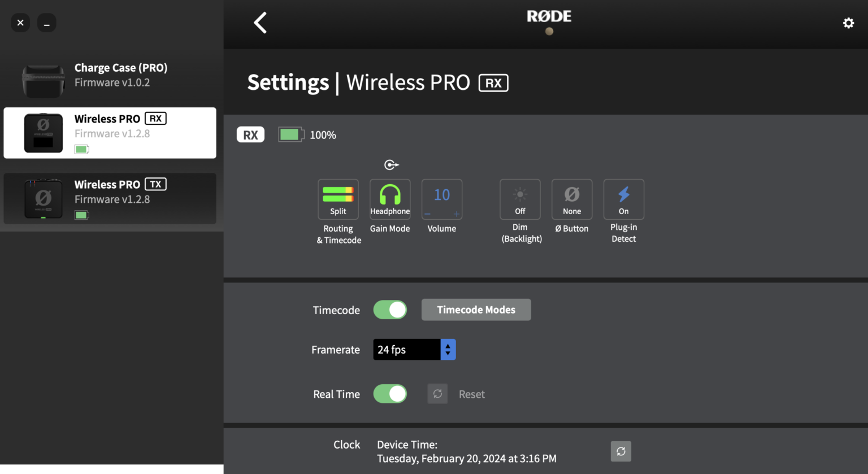Image resolution: width=868 pixels, height=474 pixels.
Task: Open Plug-in Detect settings
Action: click(x=623, y=199)
